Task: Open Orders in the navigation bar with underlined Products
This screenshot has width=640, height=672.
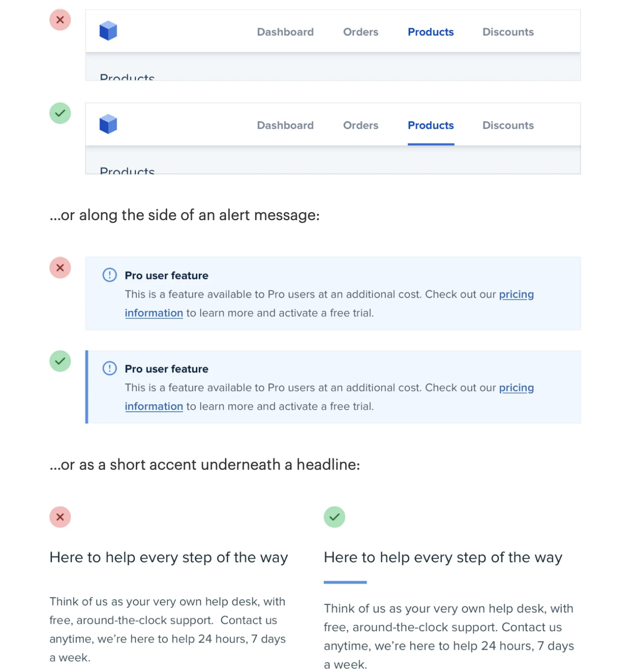Action: click(x=360, y=126)
